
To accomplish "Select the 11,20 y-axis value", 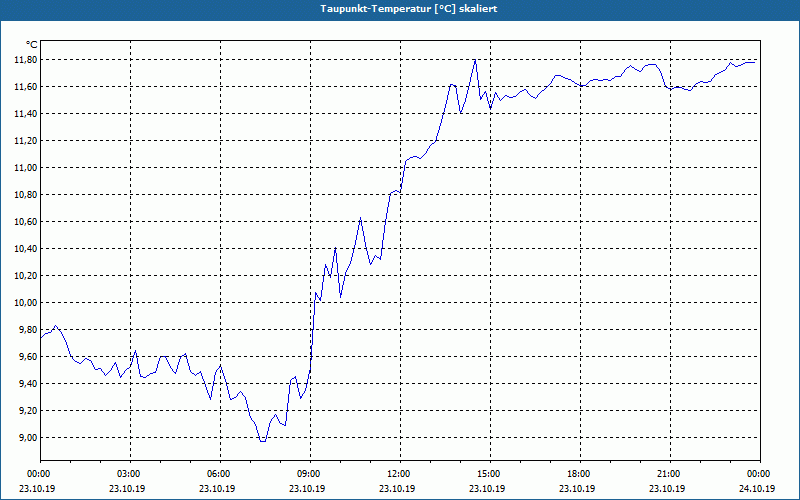I will tap(26, 141).
